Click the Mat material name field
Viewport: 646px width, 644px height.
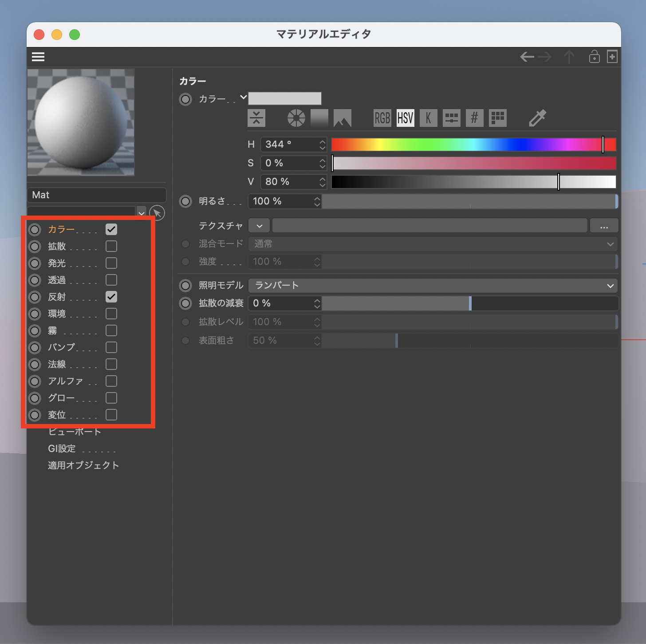pyautogui.click(x=96, y=195)
